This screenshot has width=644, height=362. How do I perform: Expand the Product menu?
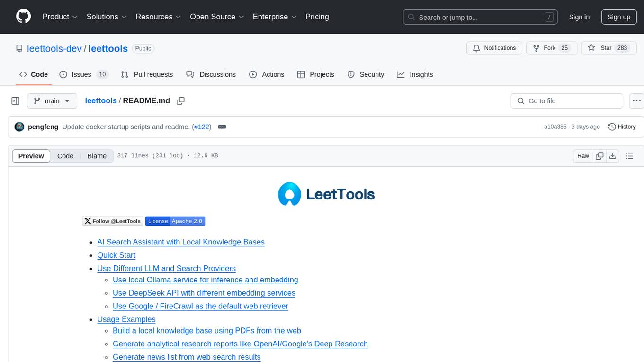tap(60, 17)
